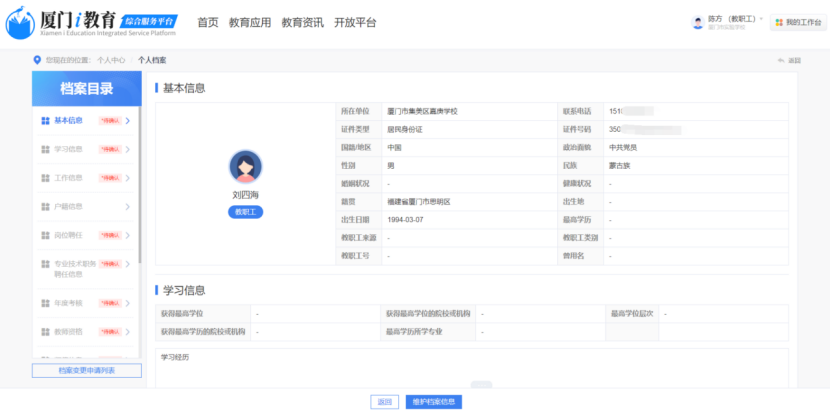
Task: Expand the 户籍信息 sidebar chevron
Action: pyautogui.click(x=128, y=207)
